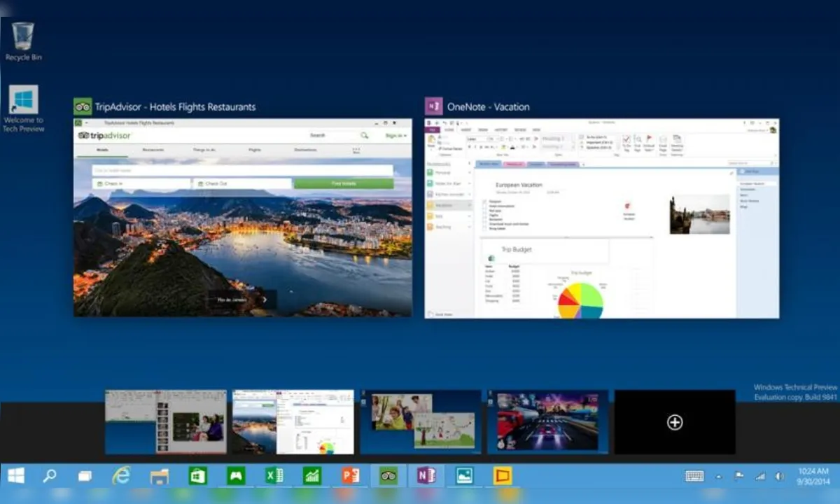Viewport: 840px width, 504px height.
Task: Launch Internet Explorer from the taskbar
Action: click(x=122, y=476)
